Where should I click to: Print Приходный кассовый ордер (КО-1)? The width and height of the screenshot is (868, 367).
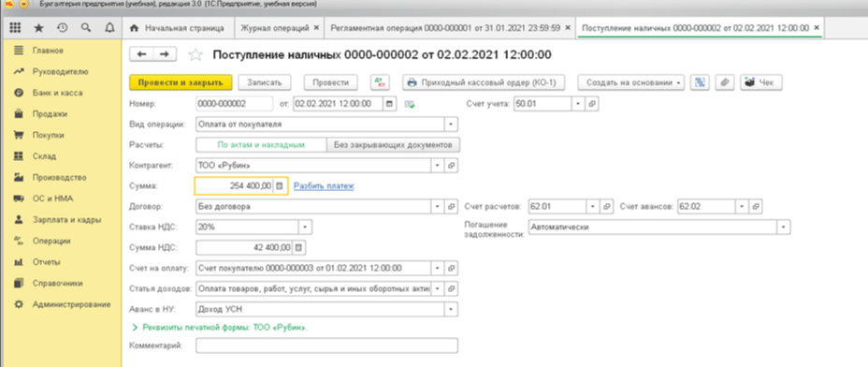tap(485, 82)
